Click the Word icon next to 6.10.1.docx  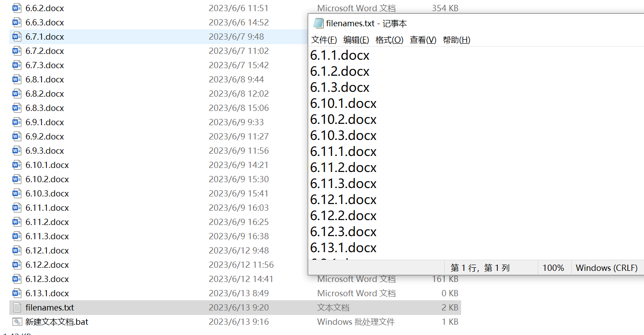pyautogui.click(x=17, y=165)
